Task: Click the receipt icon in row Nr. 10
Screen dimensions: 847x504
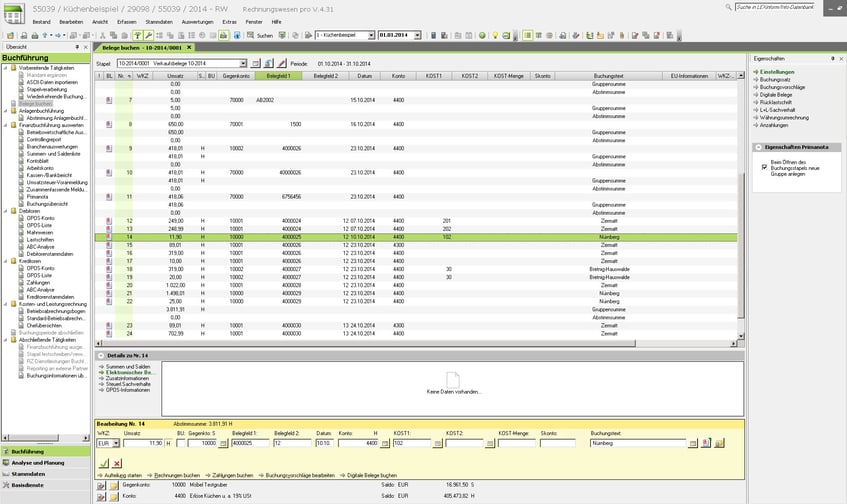Action: pos(109,173)
